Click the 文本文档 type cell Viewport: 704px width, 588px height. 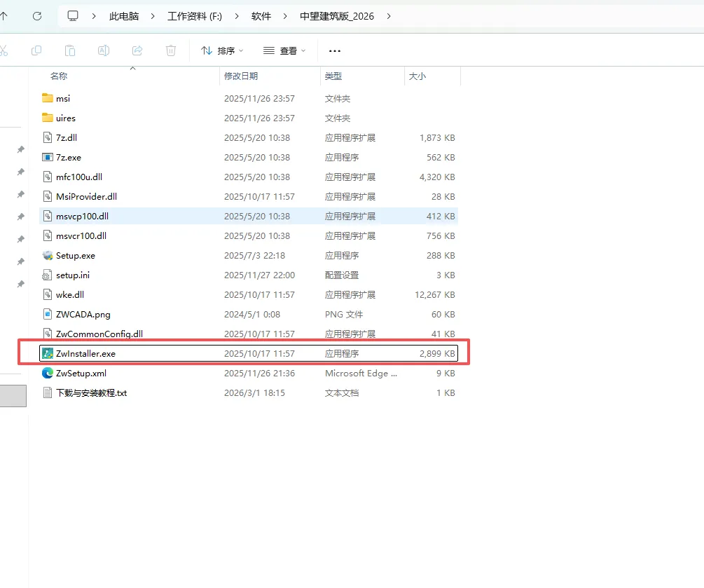click(x=342, y=393)
